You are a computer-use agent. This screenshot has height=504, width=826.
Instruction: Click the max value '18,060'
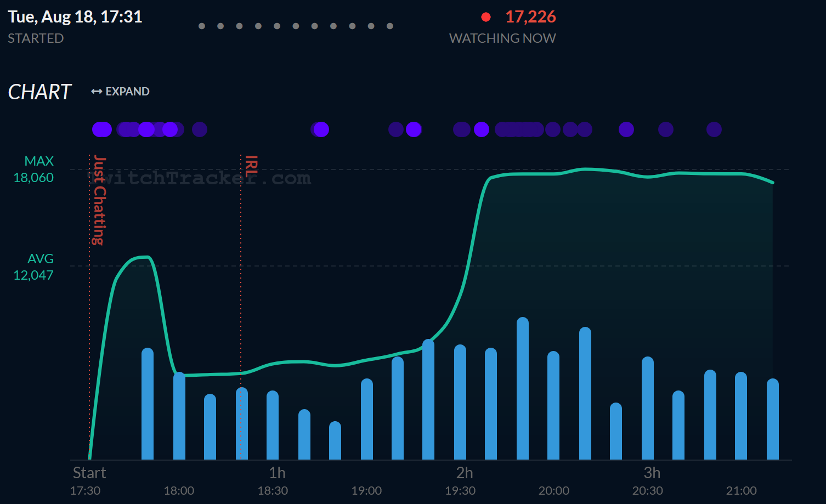[33, 178]
